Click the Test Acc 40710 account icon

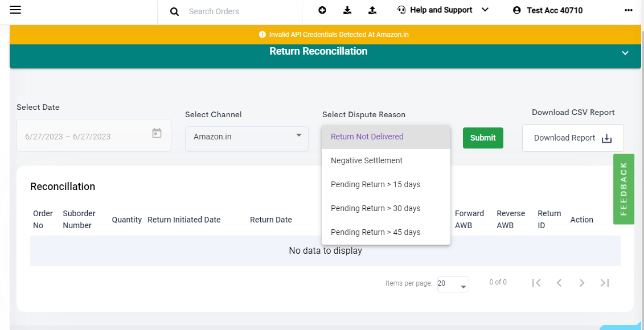[518, 10]
